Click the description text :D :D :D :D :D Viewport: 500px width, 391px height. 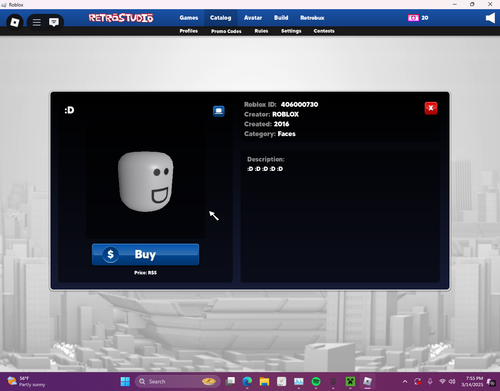click(x=265, y=169)
